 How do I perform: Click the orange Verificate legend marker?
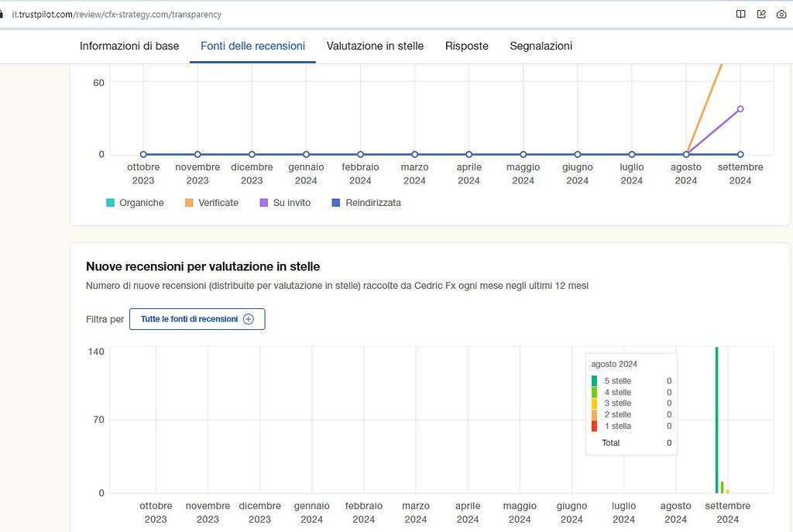click(188, 202)
